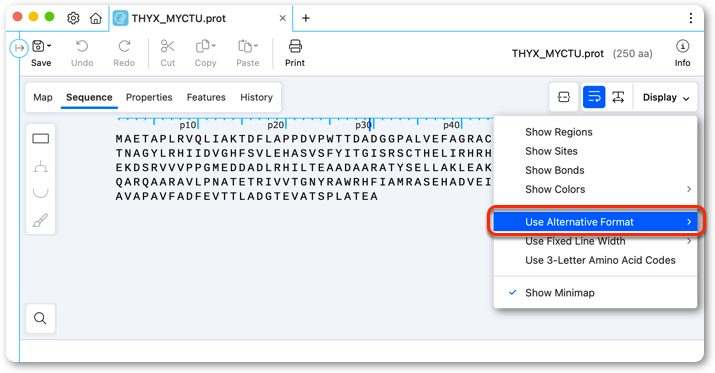
Task: Toggle the line wrap view button
Action: tap(594, 97)
